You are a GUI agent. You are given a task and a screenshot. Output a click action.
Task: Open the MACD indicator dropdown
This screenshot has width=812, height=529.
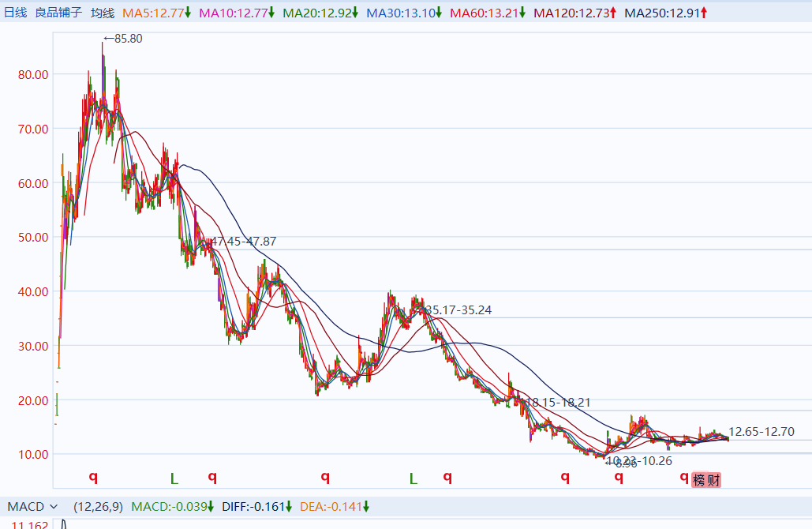click(x=32, y=506)
